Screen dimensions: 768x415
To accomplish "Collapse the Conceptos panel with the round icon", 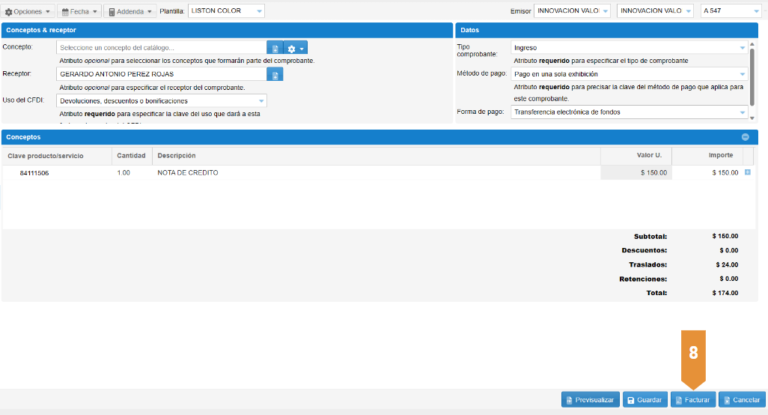I will pyautogui.click(x=745, y=136).
